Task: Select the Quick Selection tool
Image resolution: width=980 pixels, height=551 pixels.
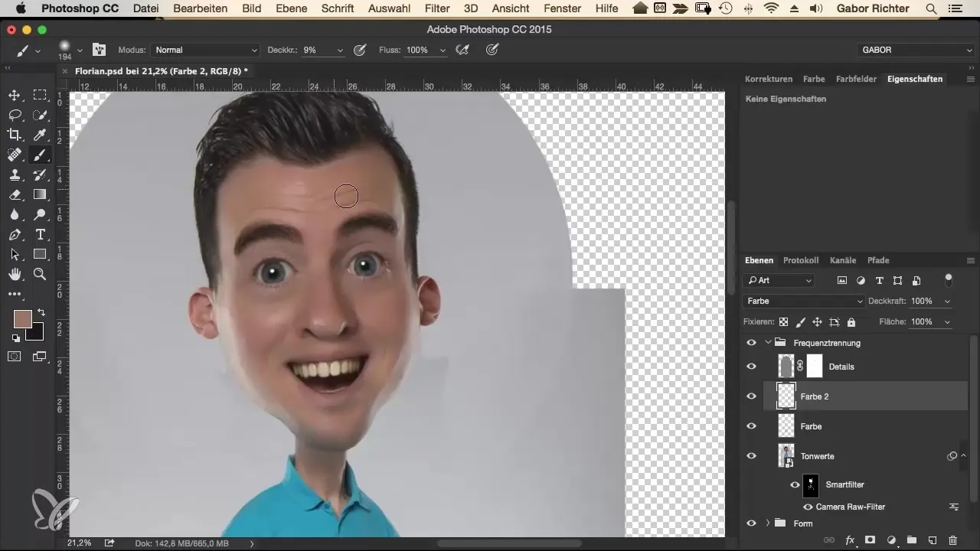Action: click(40, 115)
